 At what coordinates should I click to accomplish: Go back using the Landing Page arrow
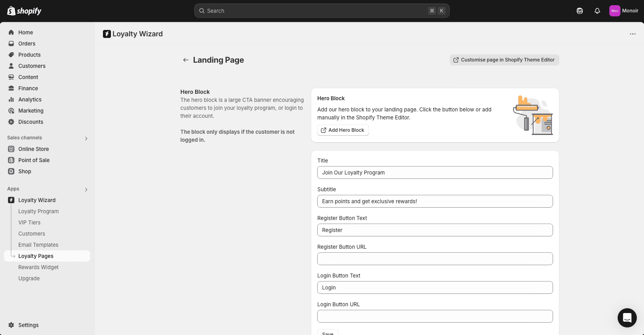point(186,60)
